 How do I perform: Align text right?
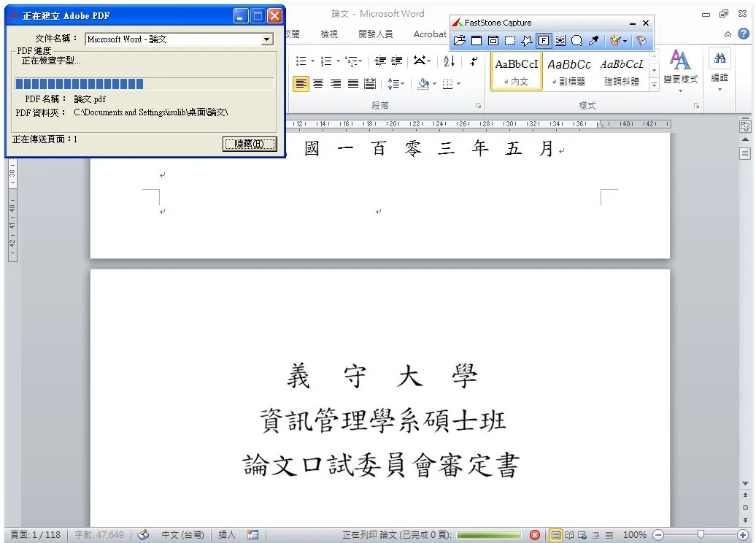(336, 84)
